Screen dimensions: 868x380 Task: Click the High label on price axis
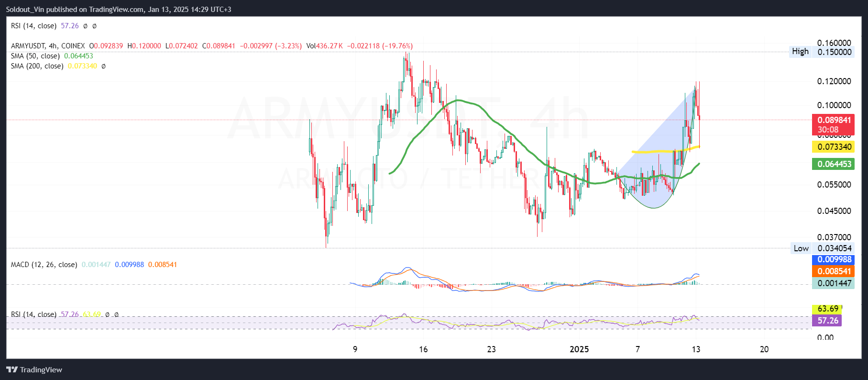800,52
